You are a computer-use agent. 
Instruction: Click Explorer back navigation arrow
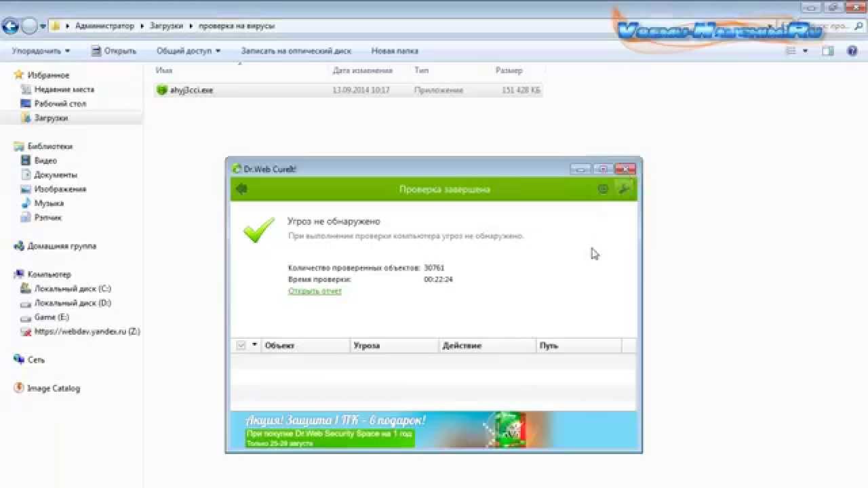point(10,26)
